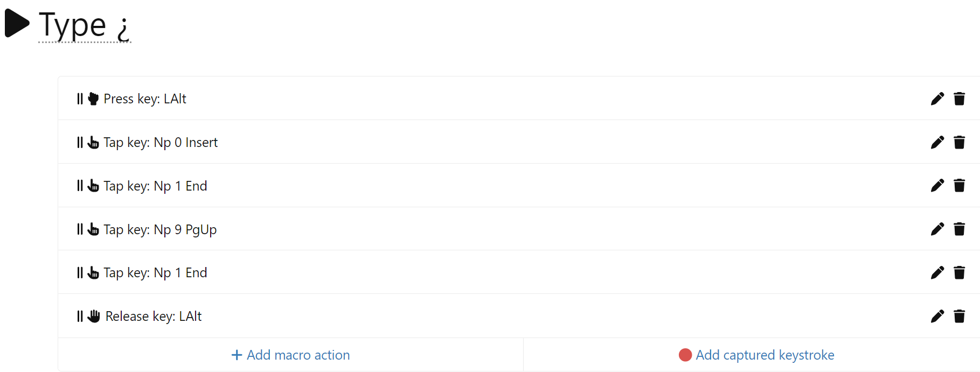Delete the Np 0 Insert tap action

tap(959, 142)
